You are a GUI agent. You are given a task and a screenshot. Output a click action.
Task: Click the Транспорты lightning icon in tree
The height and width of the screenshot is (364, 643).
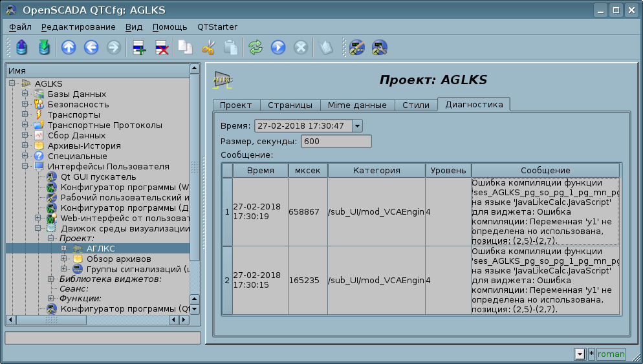coord(39,115)
